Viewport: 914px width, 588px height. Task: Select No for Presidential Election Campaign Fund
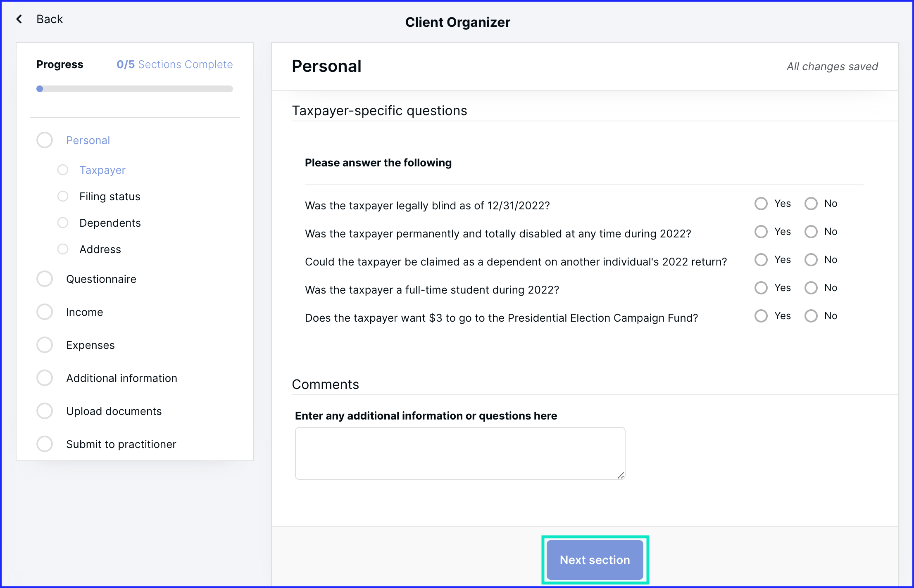click(811, 316)
